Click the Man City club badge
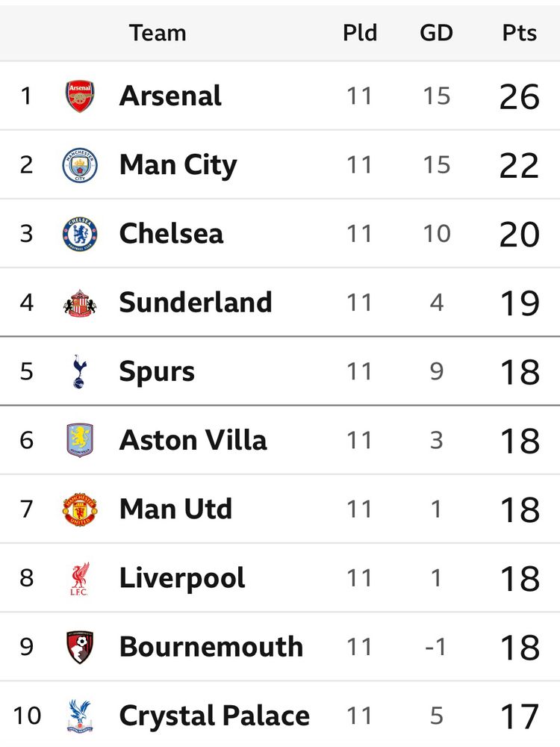560x747 pixels. pos(80,165)
